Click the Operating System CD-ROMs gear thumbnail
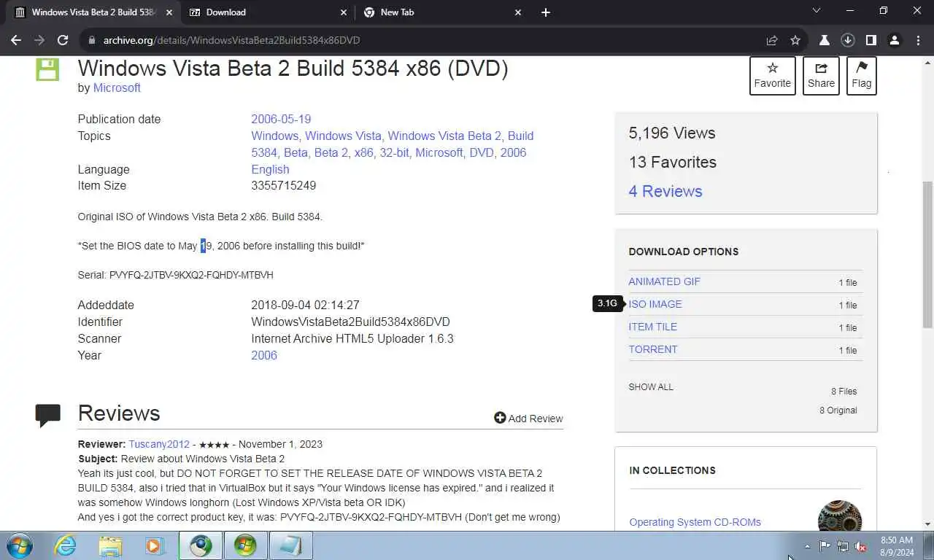Screen dimensions: 934x560 pyautogui.click(x=840, y=516)
